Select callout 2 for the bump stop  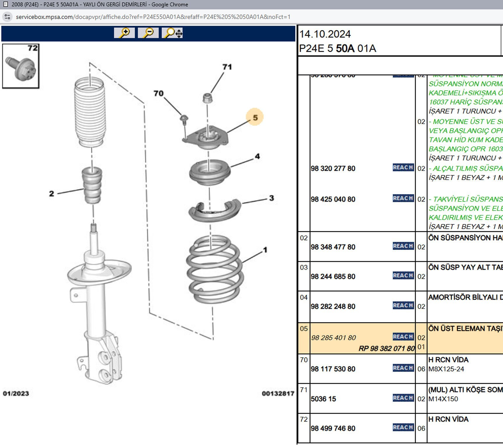point(52,194)
